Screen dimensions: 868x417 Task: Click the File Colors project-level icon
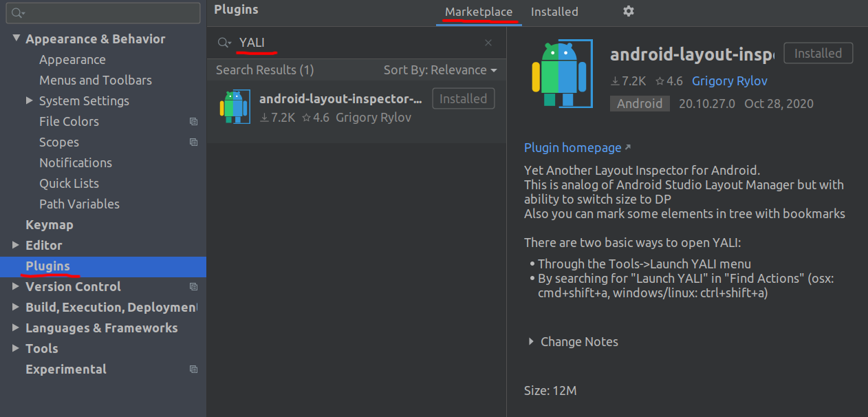click(x=193, y=122)
